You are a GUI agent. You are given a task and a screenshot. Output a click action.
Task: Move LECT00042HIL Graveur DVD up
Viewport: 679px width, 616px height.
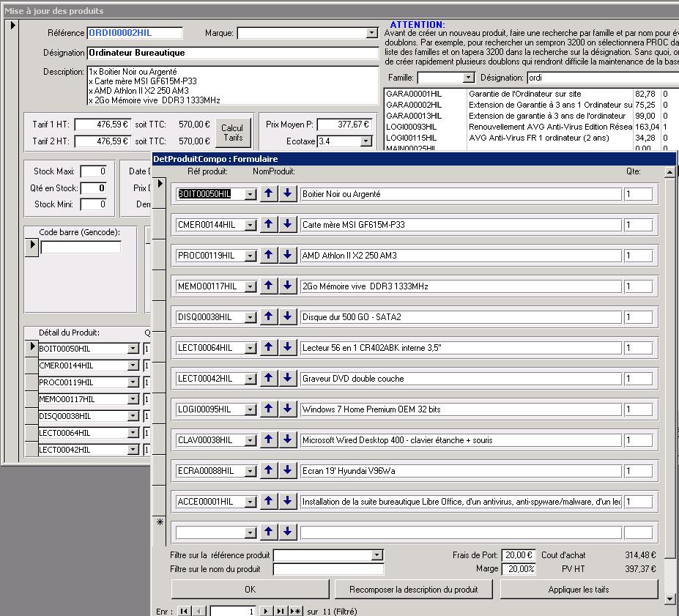[269, 378]
